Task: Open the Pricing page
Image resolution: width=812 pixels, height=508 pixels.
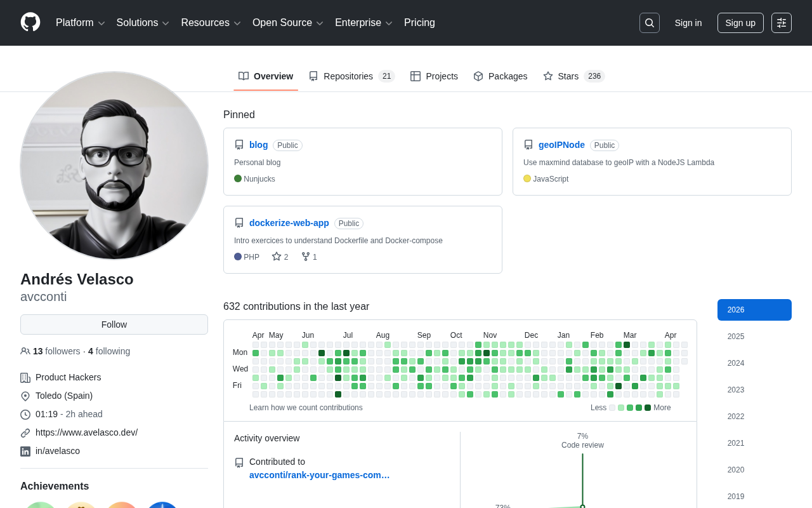Action: pos(419,23)
